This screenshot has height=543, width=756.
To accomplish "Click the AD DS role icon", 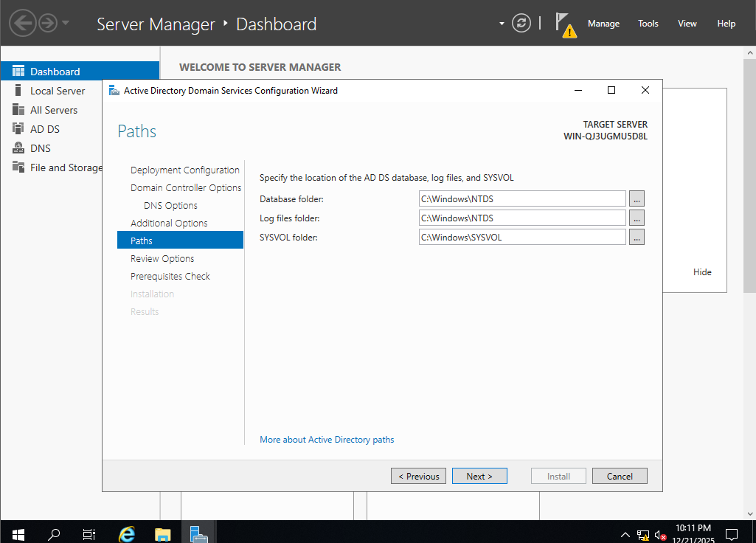I will pos(18,129).
